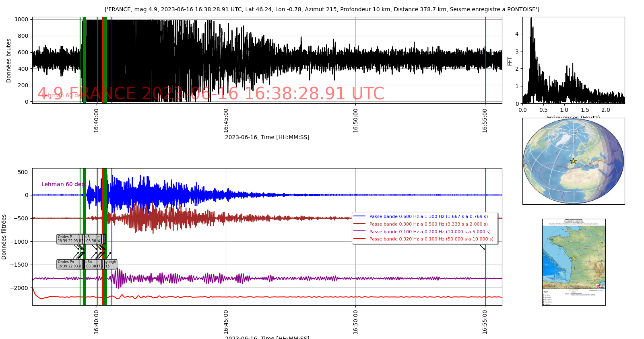Click the epicenter star on the France map
The image size is (644, 339).
click(573, 258)
